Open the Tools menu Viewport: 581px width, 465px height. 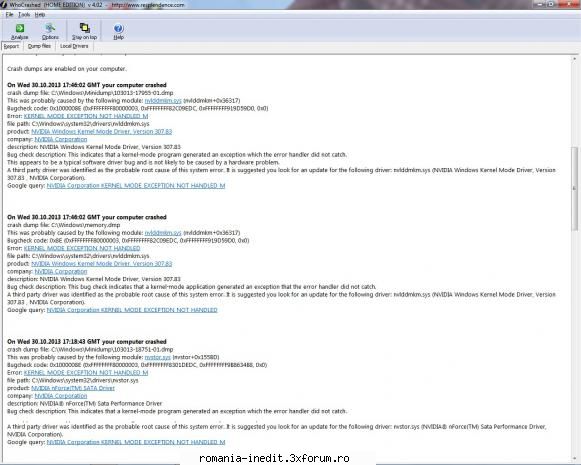click(x=24, y=14)
